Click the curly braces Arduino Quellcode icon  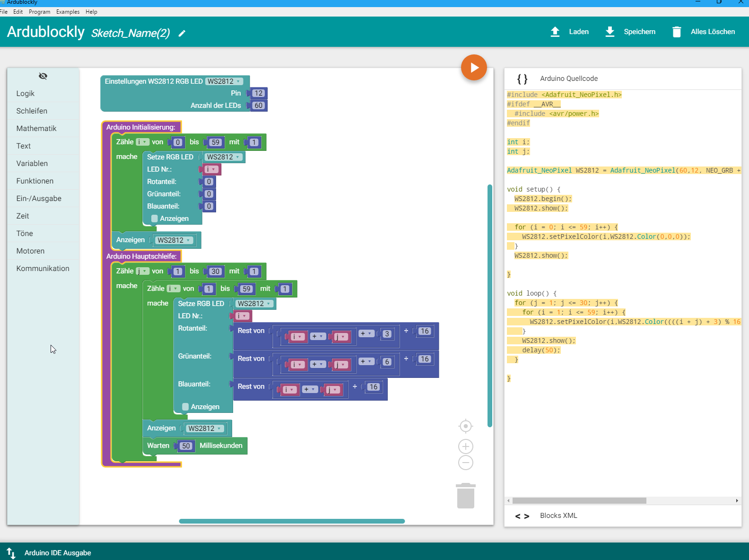(x=522, y=79)
